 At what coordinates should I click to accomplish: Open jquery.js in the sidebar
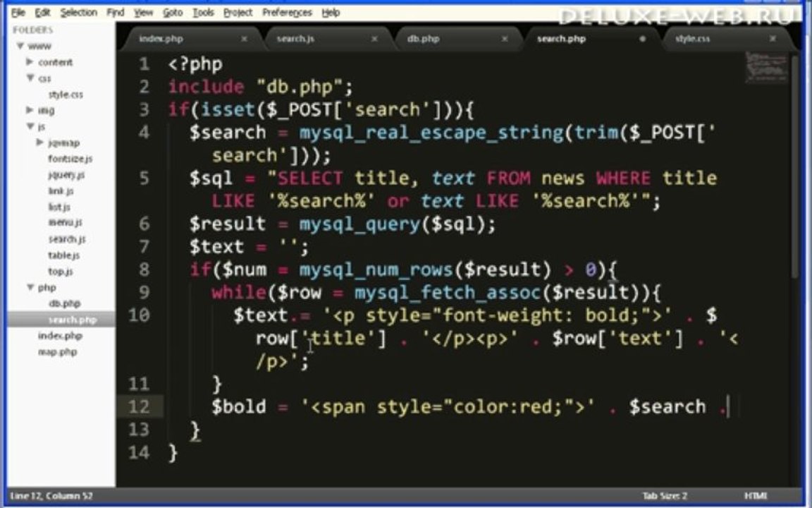[x=66, y=175]
